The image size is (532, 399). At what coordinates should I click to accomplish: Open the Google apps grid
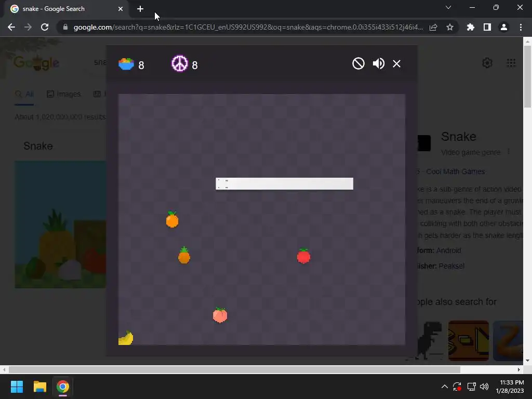511,63
